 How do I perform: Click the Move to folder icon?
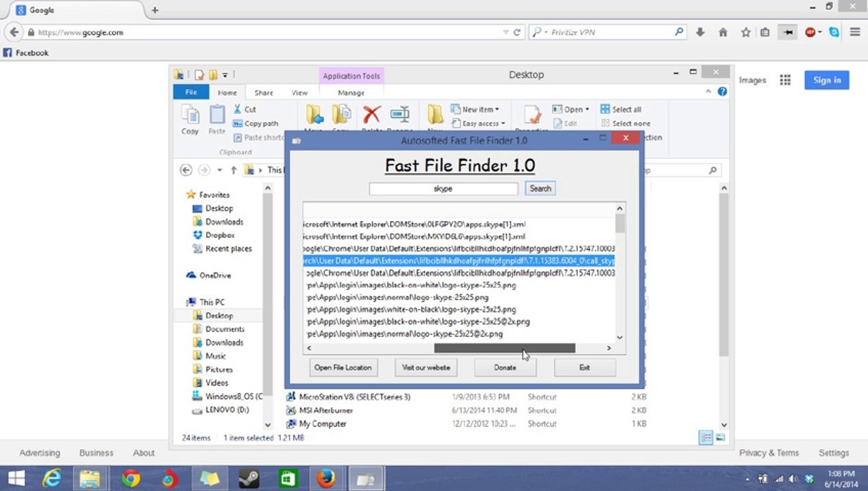coord(314,115)
